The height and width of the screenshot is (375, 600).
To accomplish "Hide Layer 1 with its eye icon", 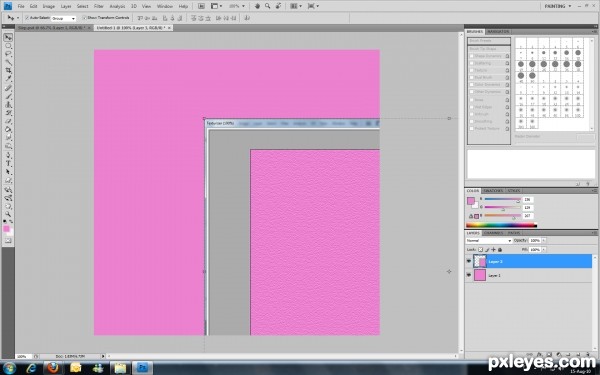I will tap(469, 275).
